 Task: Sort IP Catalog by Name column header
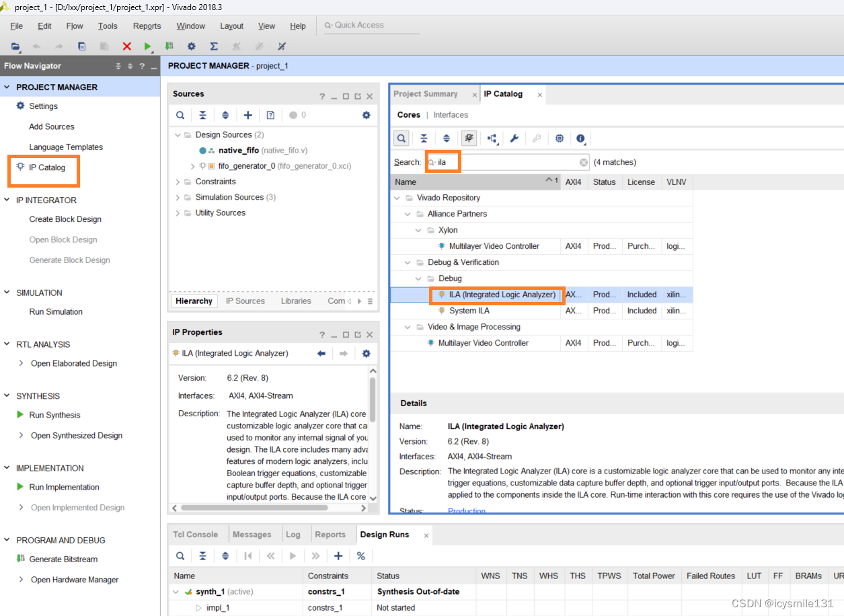tap(475, 182)
